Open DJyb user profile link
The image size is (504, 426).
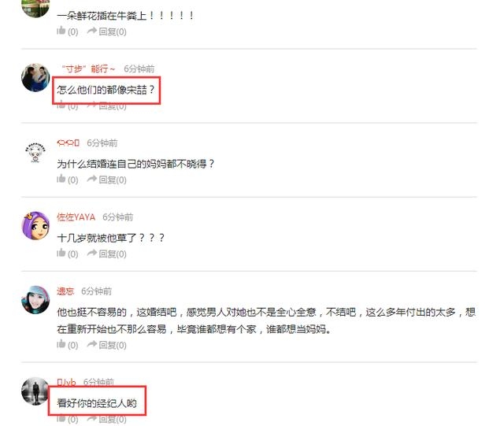(x=66, y=382)
